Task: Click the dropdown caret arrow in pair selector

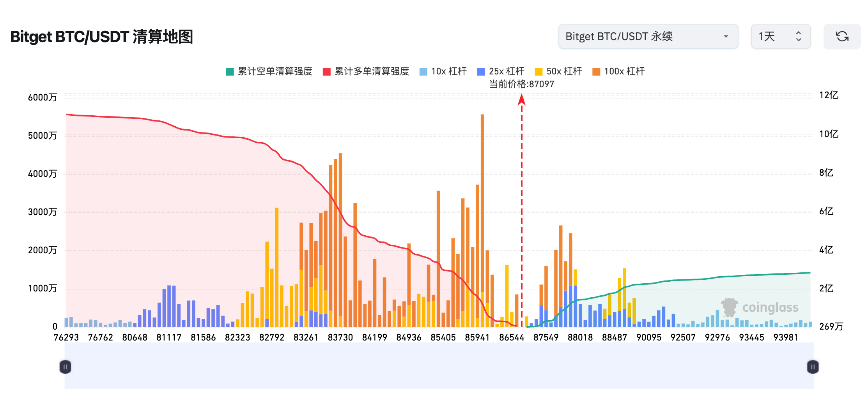Action: click(x=726, y=37)
